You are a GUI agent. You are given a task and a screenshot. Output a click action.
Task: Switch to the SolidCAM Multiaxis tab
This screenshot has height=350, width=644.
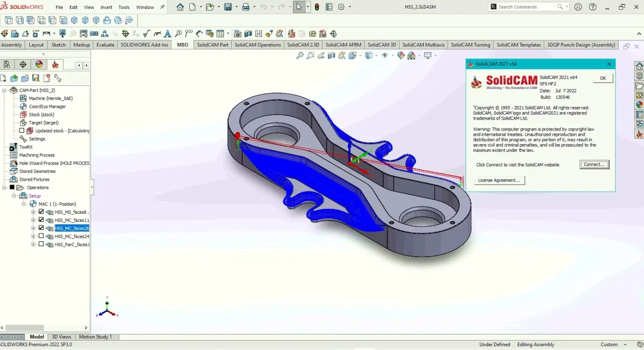(424, 45)
